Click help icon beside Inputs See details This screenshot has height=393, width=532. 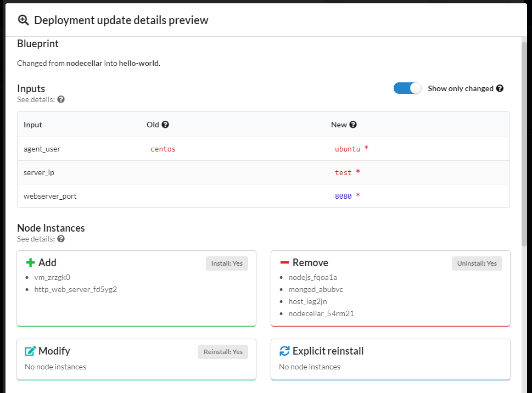coord(61,99)
